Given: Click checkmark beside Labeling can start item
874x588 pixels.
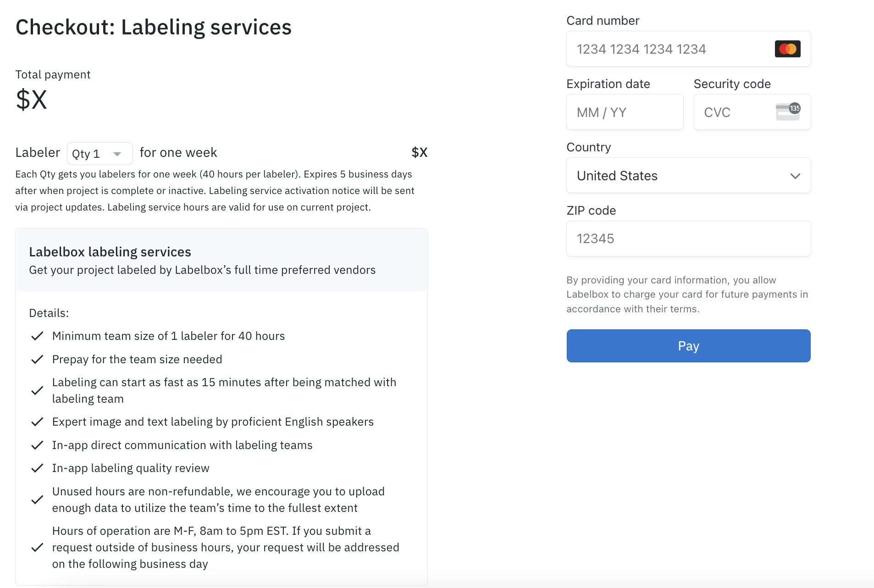Looking at the screenshot, I should point(37,391).
